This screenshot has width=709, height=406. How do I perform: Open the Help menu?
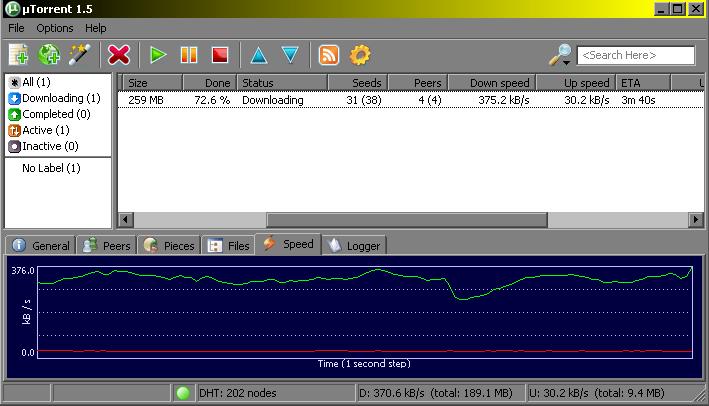click(x=95, y=28)
